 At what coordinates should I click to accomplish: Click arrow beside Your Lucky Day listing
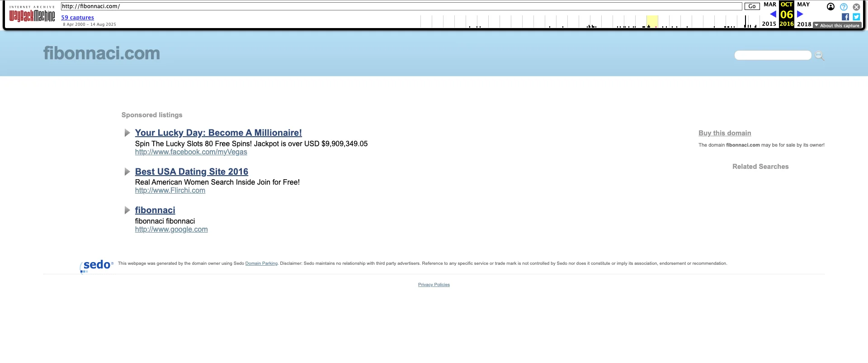[127, 133]
